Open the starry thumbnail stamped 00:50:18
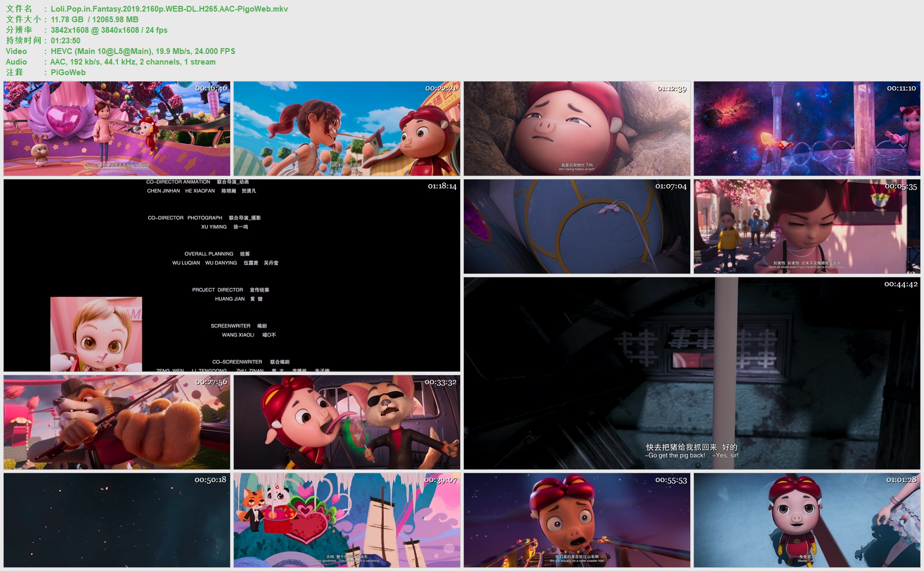Image resolution: width=924 pixels, height=571 pixels. (117, 520)
